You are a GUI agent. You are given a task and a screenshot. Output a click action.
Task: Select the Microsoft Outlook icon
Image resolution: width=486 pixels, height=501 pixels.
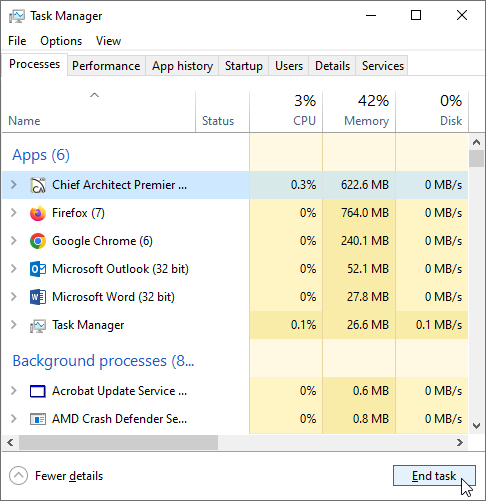pos(38,269)
